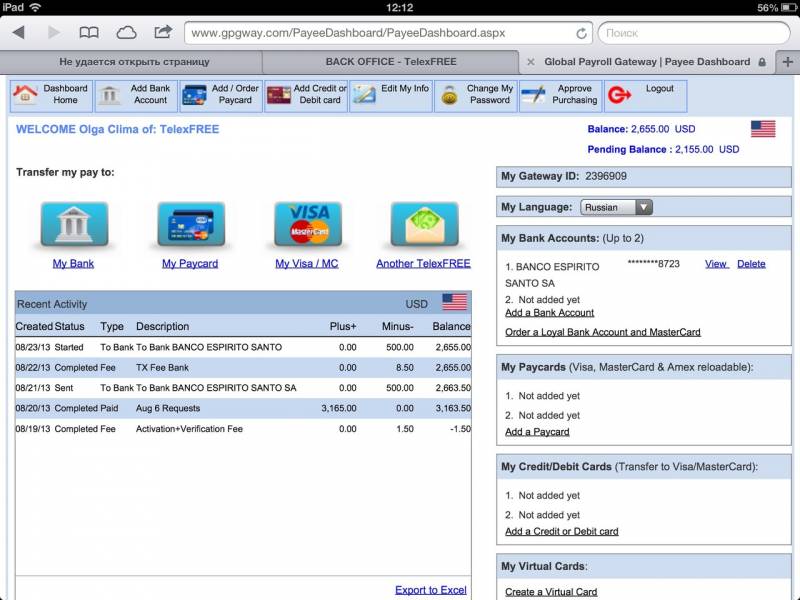
Task: Click Another TelexFREE money envelope icon
Action: tap(424, 224)
